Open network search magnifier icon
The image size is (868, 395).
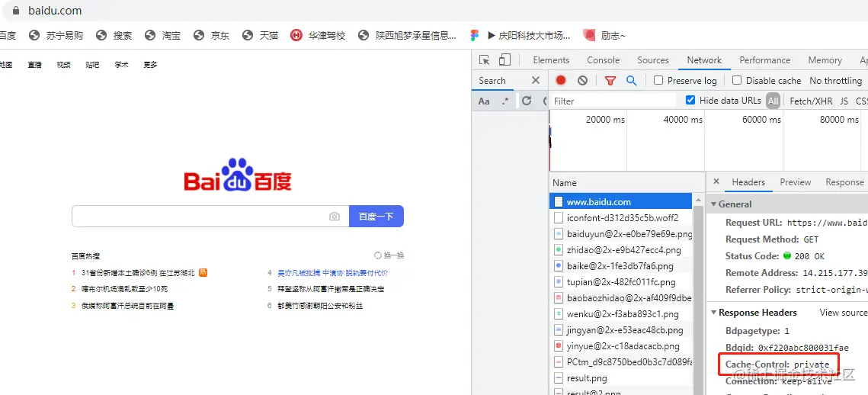(x=631, y=80)
